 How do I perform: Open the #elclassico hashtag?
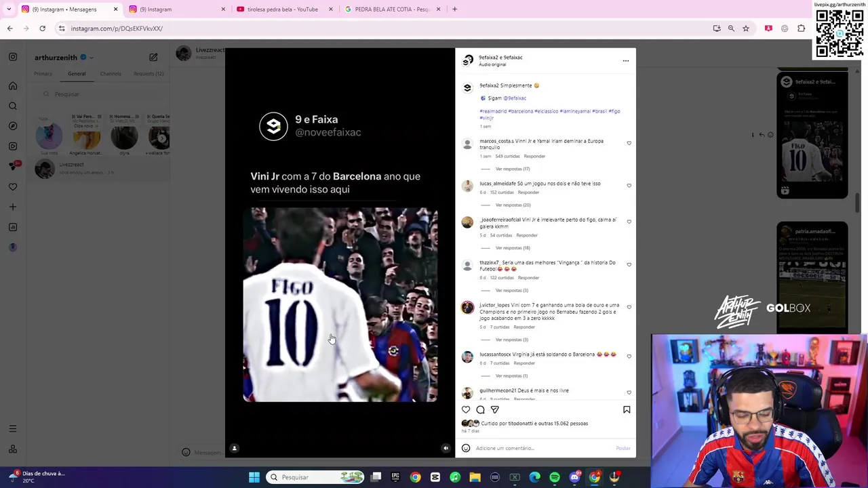546,111
